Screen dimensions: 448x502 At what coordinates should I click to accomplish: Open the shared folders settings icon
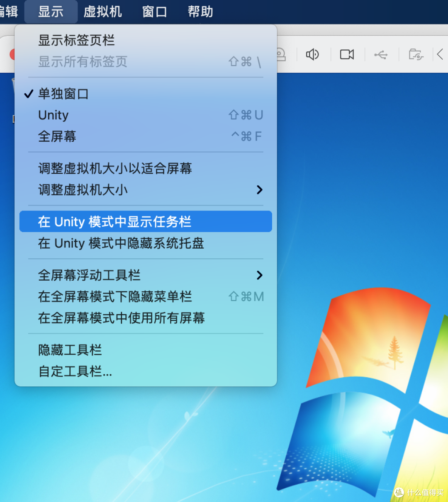pos(415,54)
